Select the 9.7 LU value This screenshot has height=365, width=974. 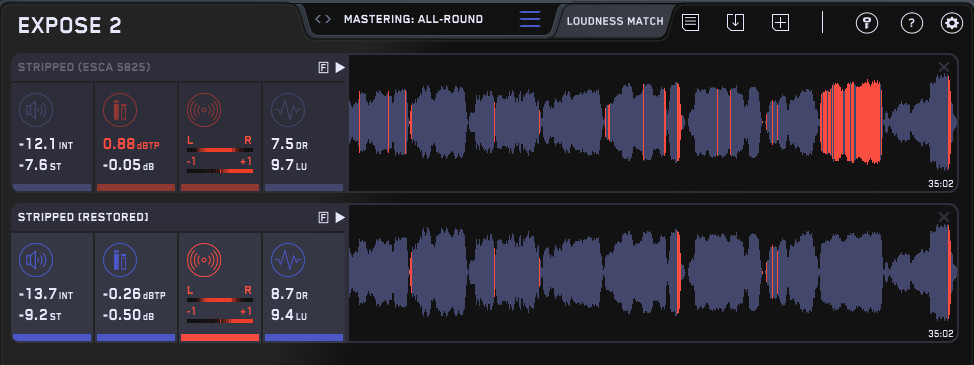(289, 166)
